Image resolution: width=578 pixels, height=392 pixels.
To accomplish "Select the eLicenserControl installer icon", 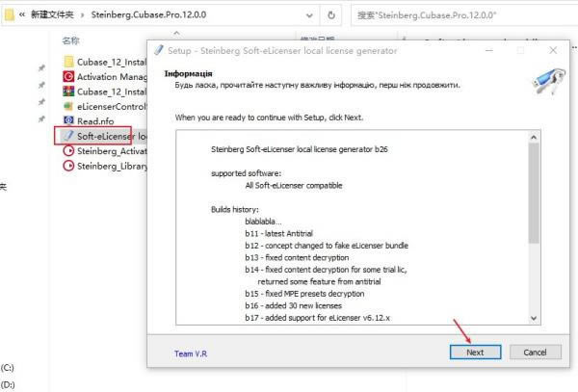I will [68, 106].
